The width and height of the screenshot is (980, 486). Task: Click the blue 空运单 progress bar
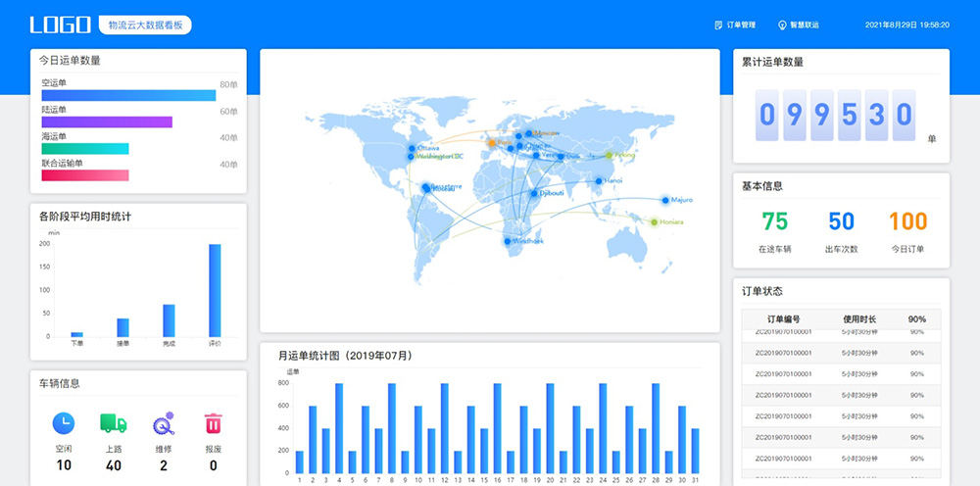[128, 95]
